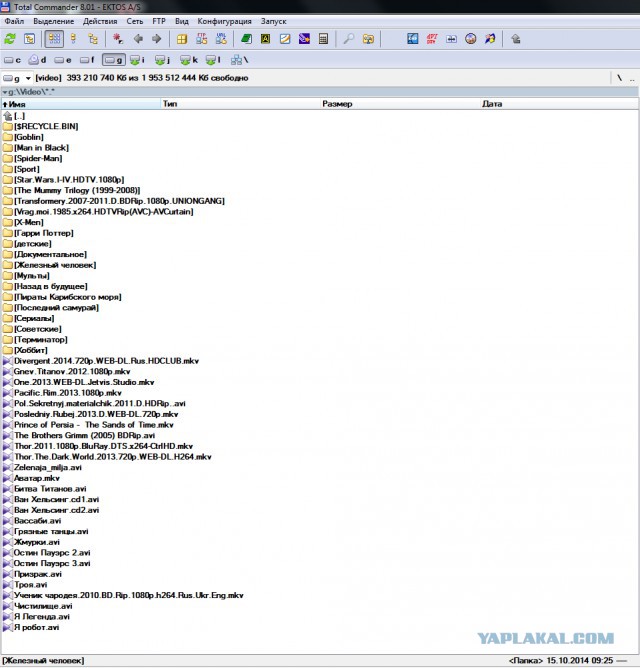This screenshot has width=640, height=668.
Task: Open the FTP menu
Action: (x=159, y=21)
